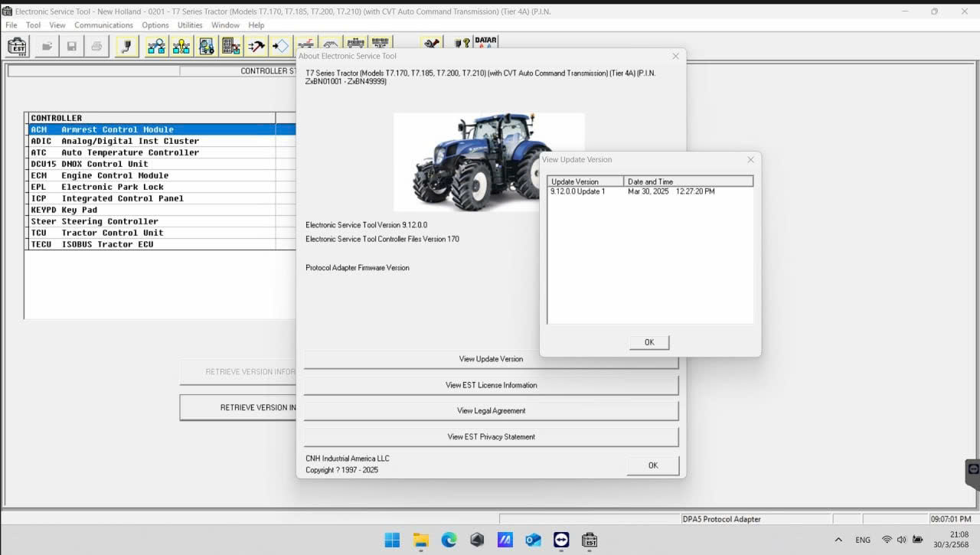980x555 pixels.
Task: Click View EST License Information button
Action: point(491,385)
